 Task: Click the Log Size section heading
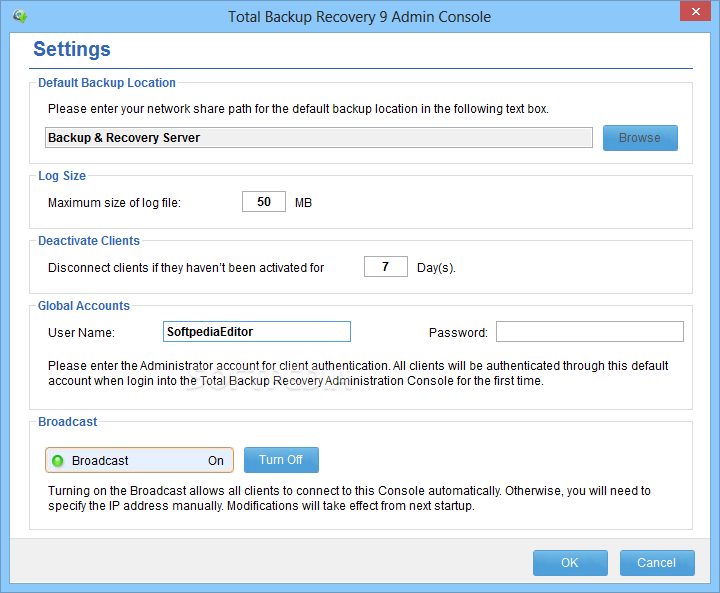point(62,176)
